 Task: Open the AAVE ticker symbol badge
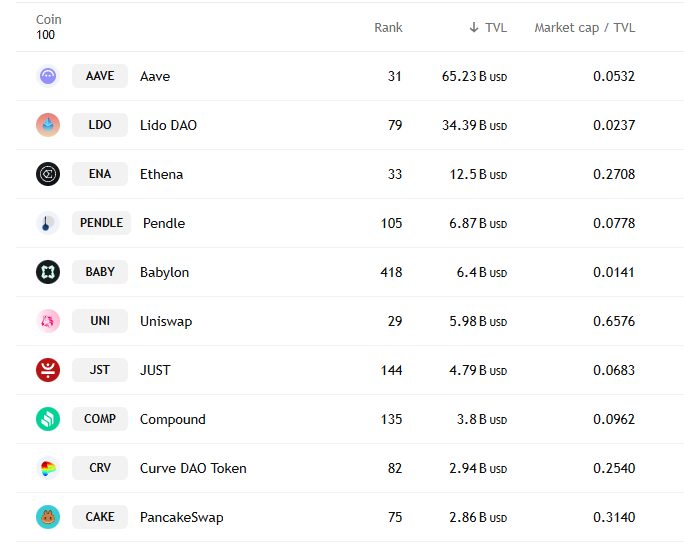coord(100,76)
